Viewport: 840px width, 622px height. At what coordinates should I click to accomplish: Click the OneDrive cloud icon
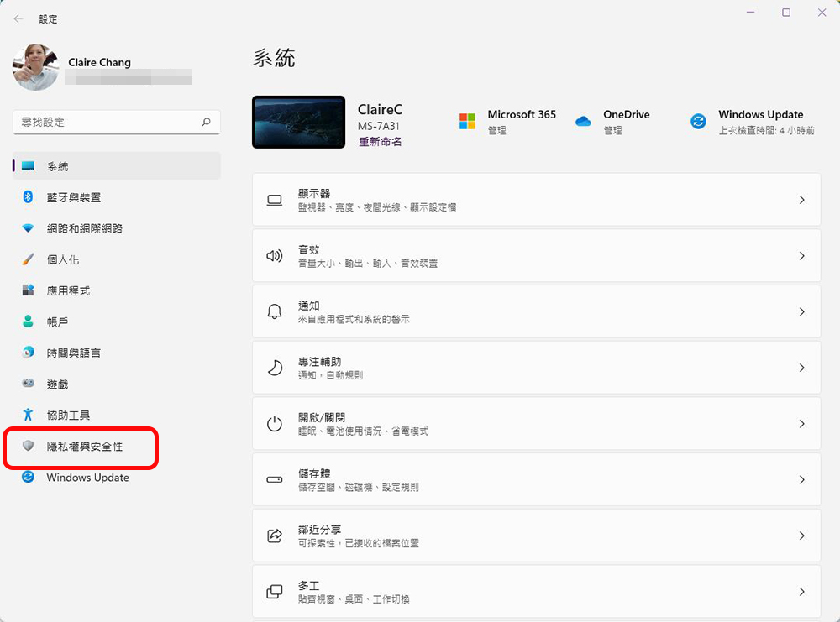point(583,122)
